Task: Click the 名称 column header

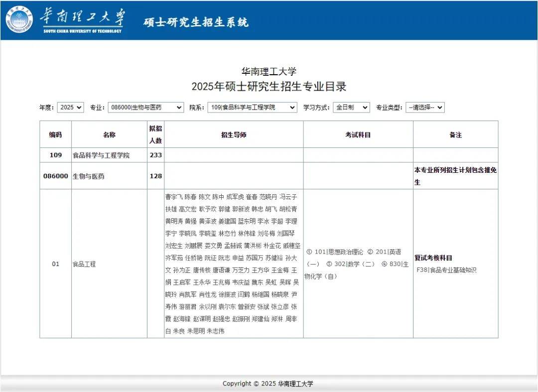Action: [109, 134]
